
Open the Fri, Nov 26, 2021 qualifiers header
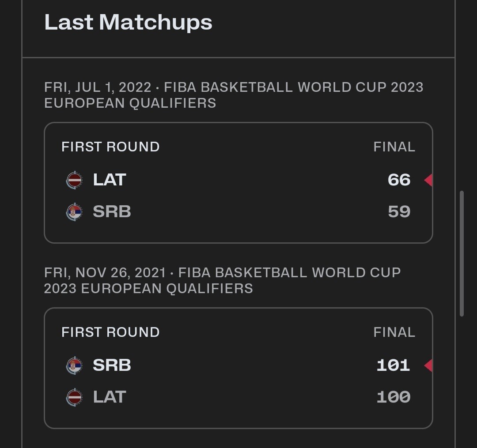point(222,280)
